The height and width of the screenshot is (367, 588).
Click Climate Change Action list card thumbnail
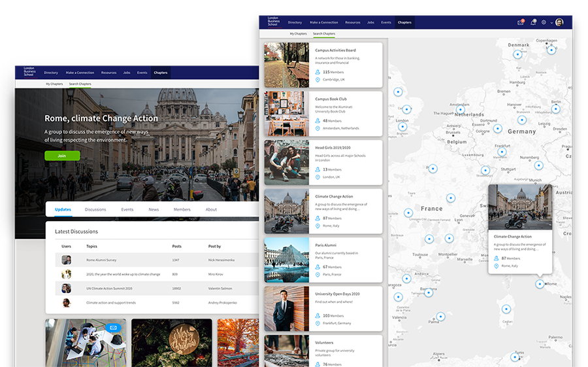point(287,211)
